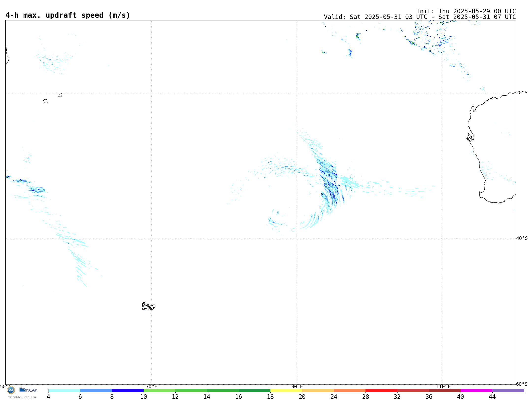532x400 pixels.
Task: Pick the light orange 20–24 colorbar swatch
Action: 318,391
